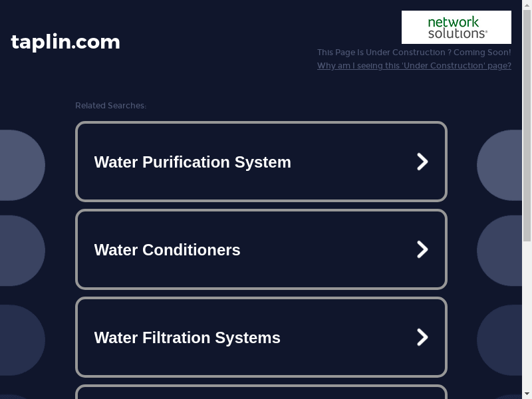
Task: Click the 'solutions' word in the logo
Action: [x=457, y=33]
